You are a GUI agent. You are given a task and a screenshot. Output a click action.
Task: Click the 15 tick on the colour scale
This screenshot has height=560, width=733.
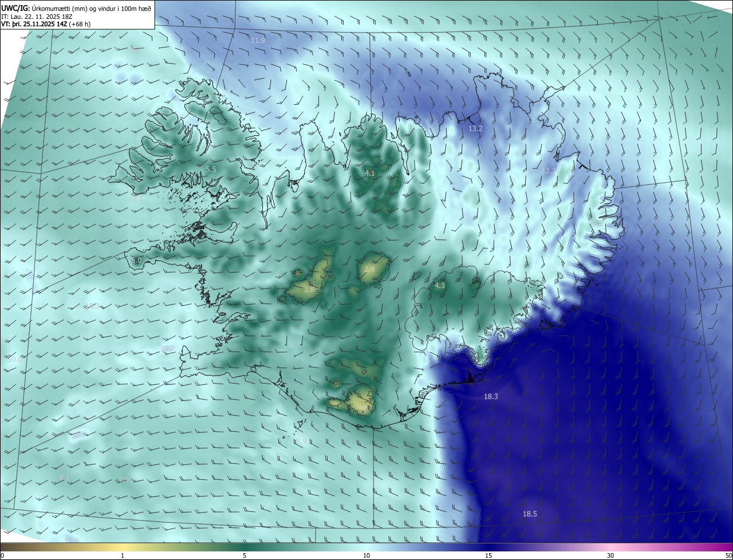(488, 555)
